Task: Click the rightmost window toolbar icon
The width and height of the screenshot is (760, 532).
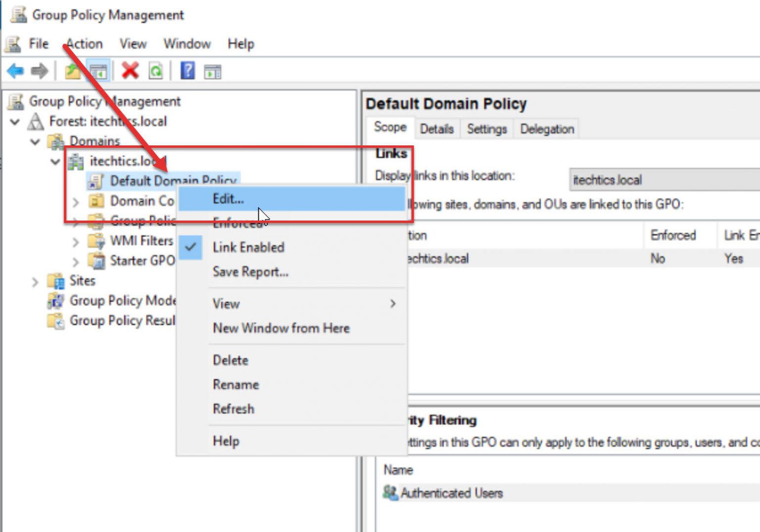Action: 213,71
